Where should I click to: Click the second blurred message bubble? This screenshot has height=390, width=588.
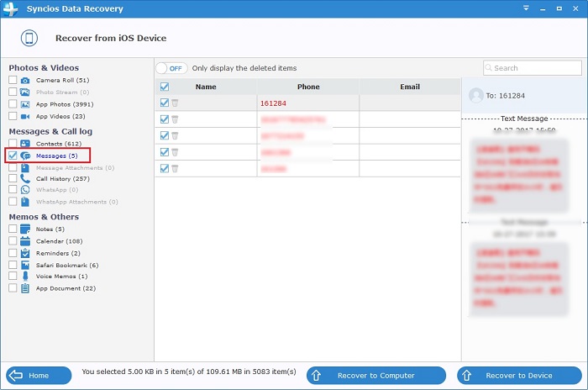click(x=518, y=278)
